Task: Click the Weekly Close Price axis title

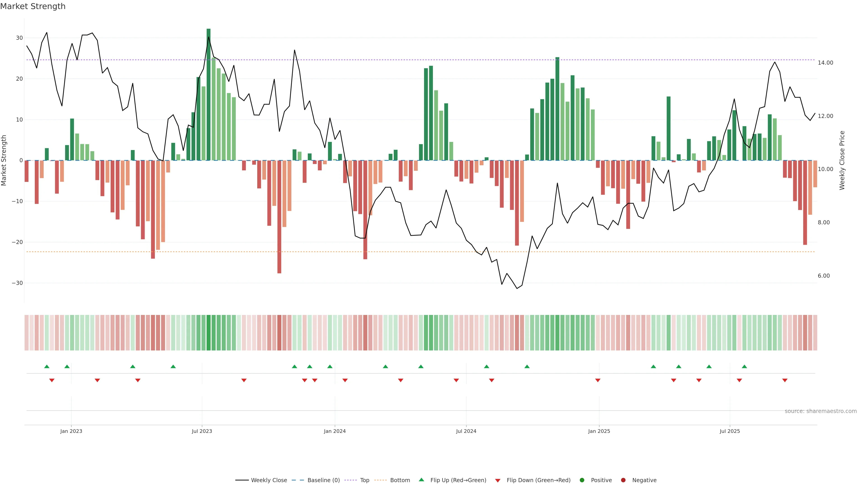Action: (x=842, y=160)
